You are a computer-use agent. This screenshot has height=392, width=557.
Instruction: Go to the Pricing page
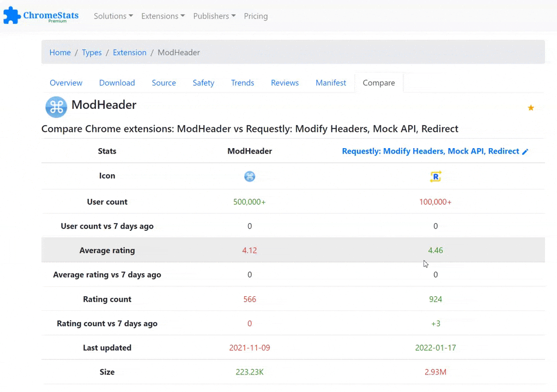click(x=256, y=16)
